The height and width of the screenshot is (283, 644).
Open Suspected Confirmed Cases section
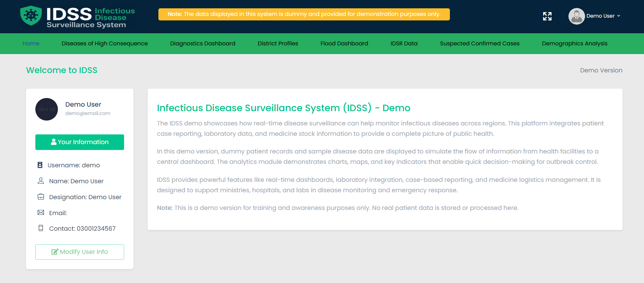click(x=479, y=44)
